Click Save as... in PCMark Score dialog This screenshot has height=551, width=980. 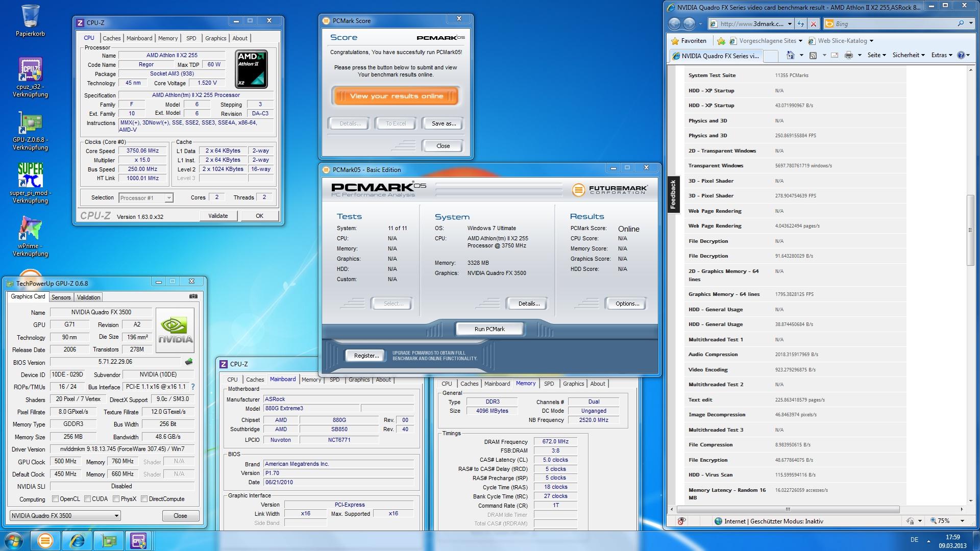(x=444, y=123)
